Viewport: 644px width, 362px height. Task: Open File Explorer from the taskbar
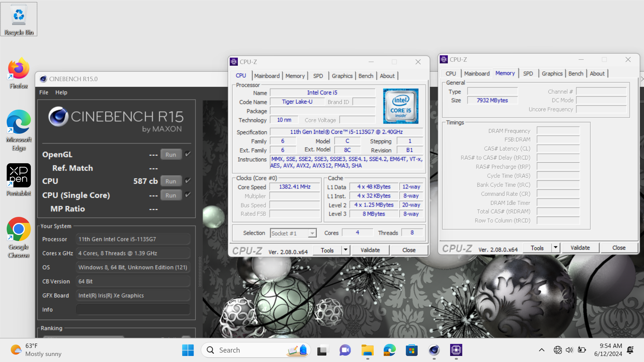point(367,350)
